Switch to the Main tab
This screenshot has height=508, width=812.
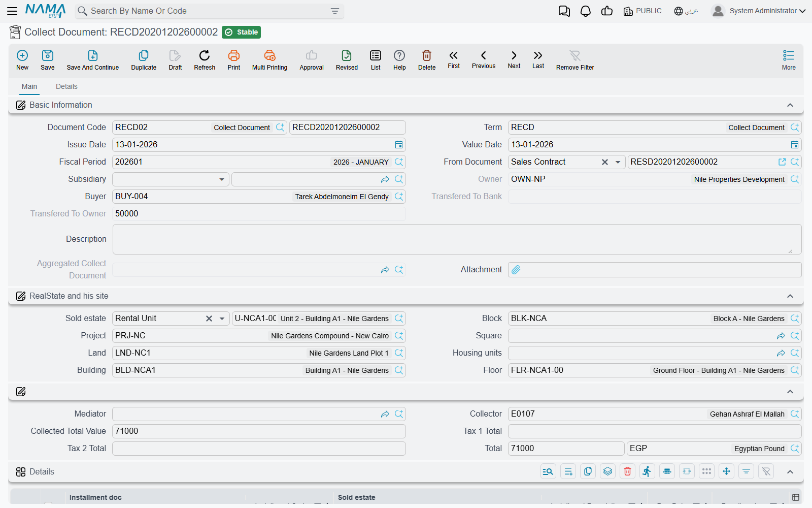[29, 86]
